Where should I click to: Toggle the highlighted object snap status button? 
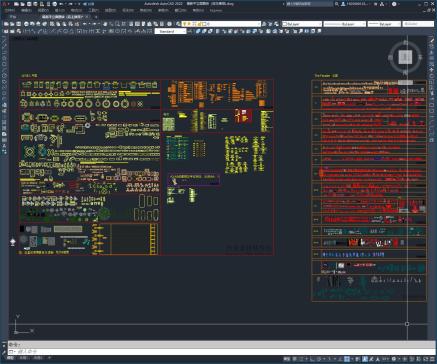point(347,359)
